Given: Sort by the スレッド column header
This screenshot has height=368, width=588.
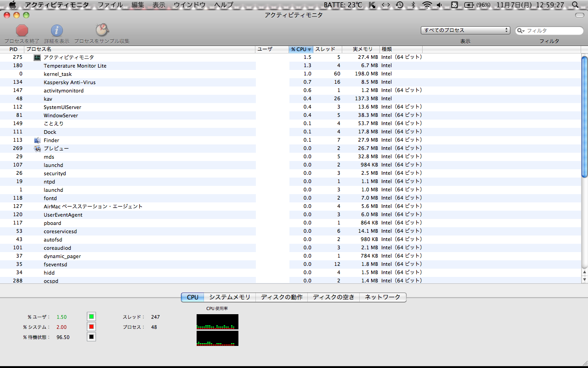Looking at the screenshot, I should (328, 49).
